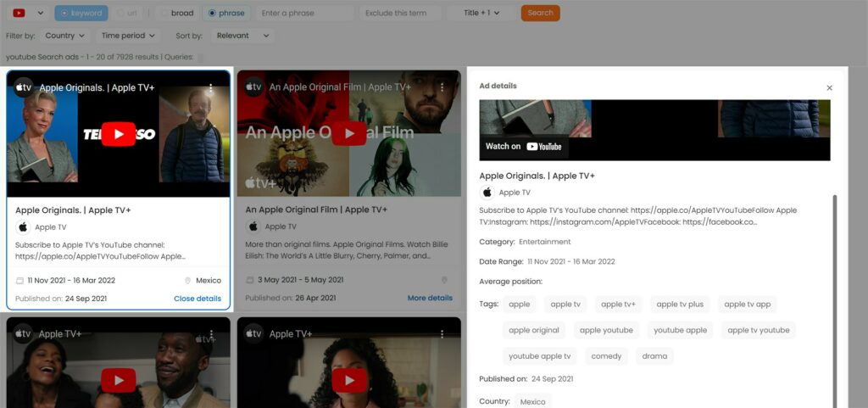Click the 'Close details' link
This screenshot has height=408, width=868.
coord(198,299)
